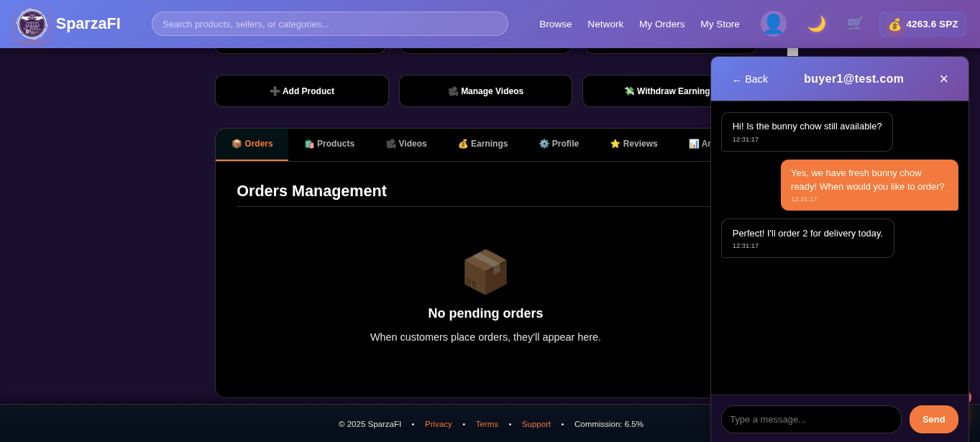Click the search products bar
This screenshot has width=980, height=442.
(329, 23)
